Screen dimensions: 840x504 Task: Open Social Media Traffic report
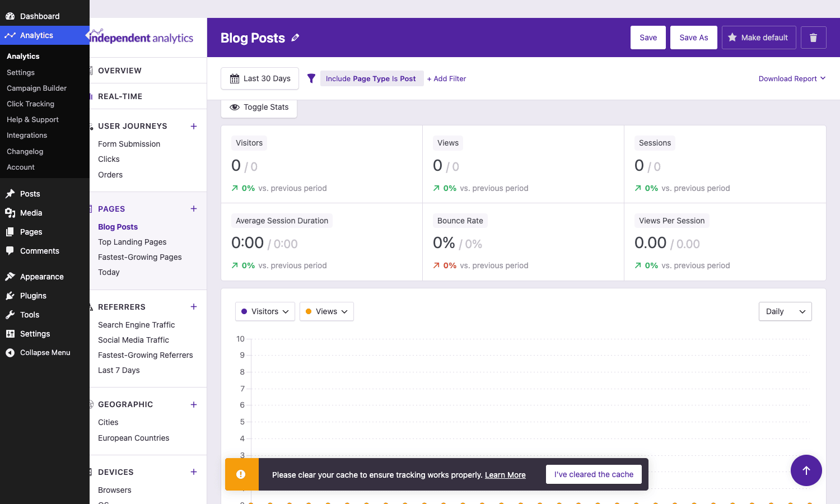(x=133, y=340)
